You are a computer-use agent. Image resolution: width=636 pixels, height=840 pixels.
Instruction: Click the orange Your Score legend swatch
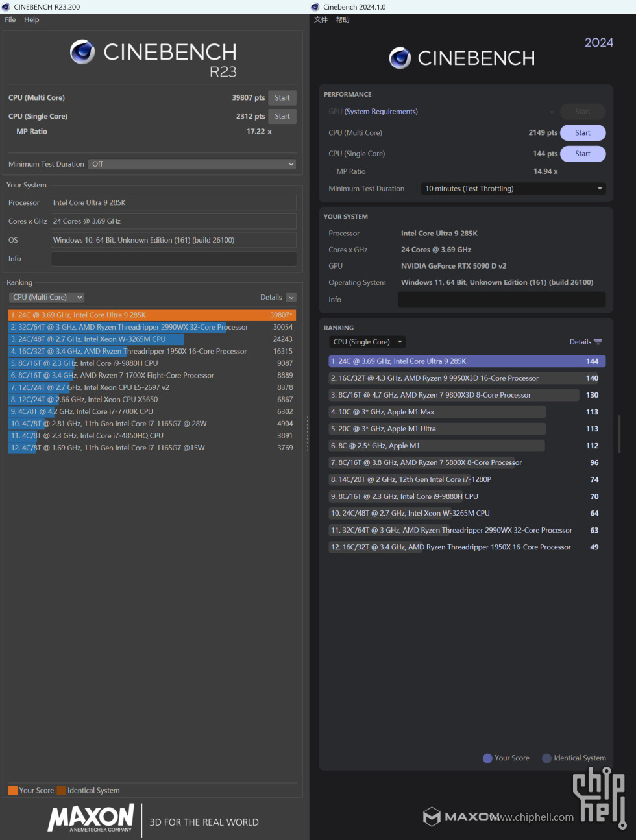13,790
